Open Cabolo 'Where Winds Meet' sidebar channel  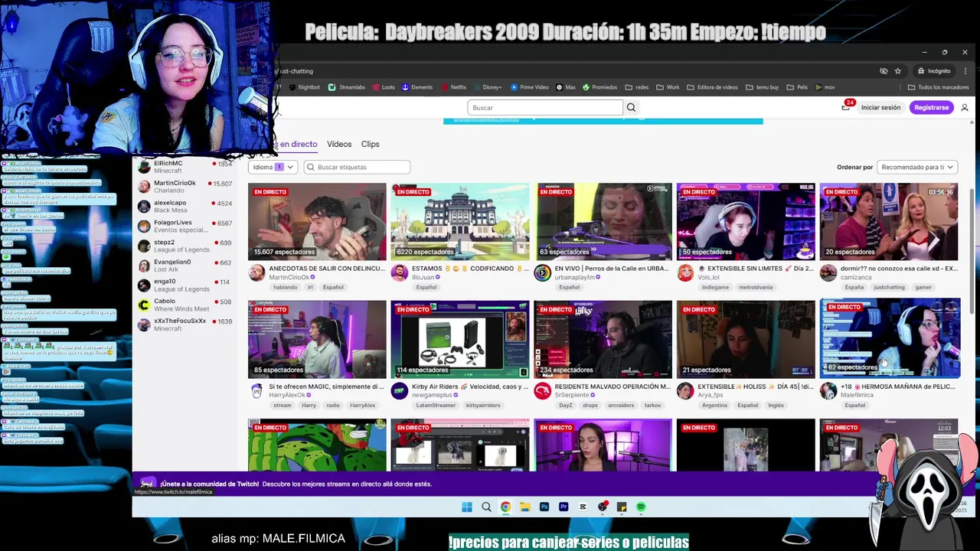pos(185,305)
